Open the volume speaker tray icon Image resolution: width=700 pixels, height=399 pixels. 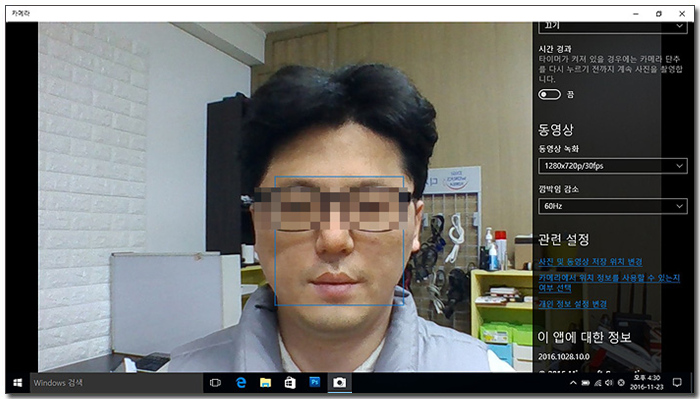pos(609,383)
